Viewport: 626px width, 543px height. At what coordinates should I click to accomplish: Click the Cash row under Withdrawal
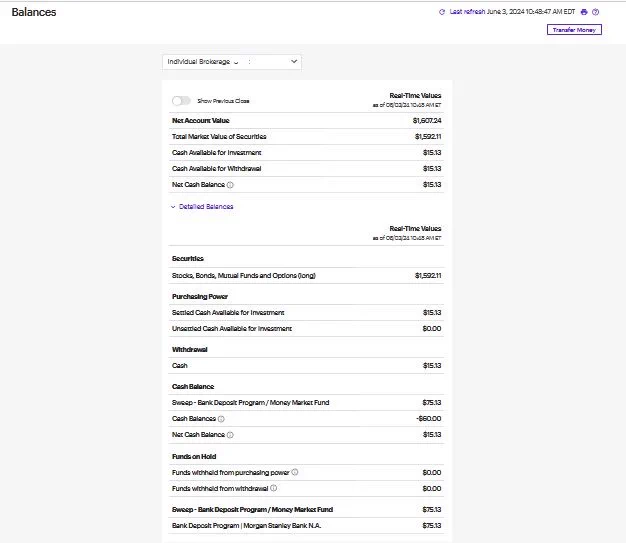pos(306,366)
